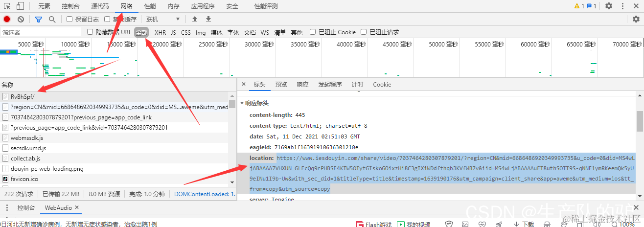Switch to the 元素 panel
This screenshot has height=227, width=644.
coord(44,6)
